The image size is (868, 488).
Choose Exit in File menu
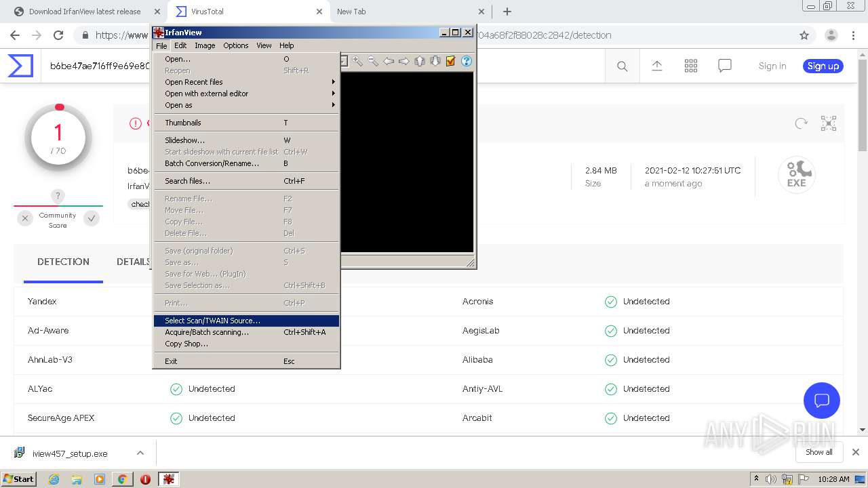[x=246, y=361]
